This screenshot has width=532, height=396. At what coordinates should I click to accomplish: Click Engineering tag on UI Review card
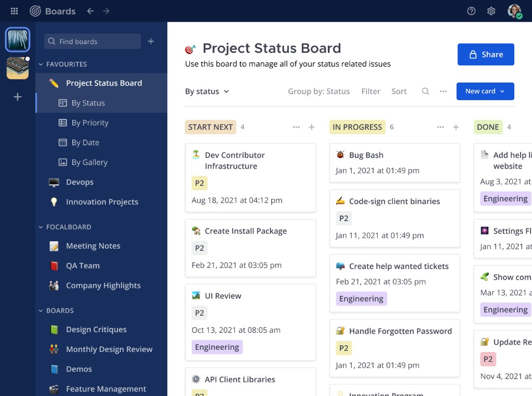click(x=217, y=347)
